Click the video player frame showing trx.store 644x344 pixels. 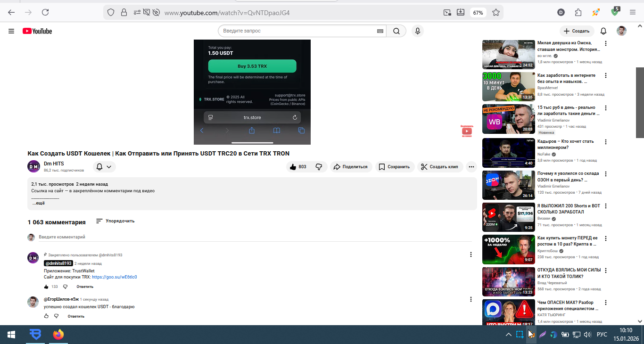(252, 92)
